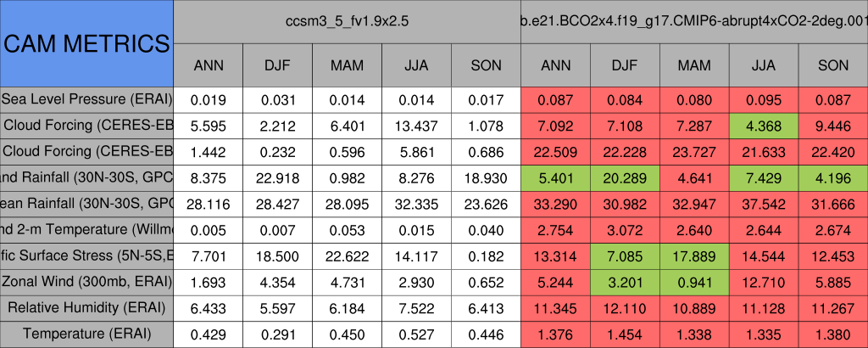Click the red cell with value 37.542
The width and height of the screenshot is (868, 348).
coord(764,203)
